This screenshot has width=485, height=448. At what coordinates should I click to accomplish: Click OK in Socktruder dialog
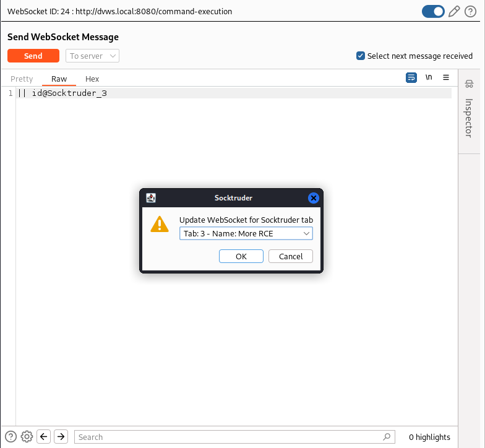[x=241, y=256]
